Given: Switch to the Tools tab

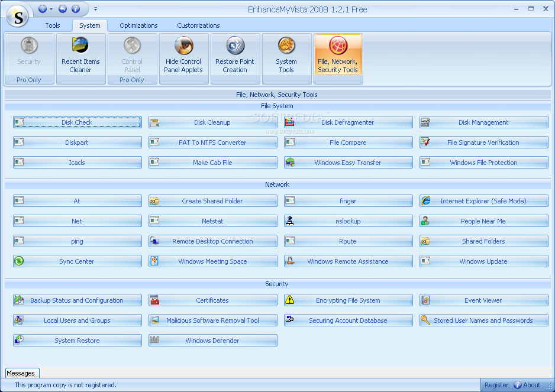Looking at the screenshot, I should tap(53, 25).
